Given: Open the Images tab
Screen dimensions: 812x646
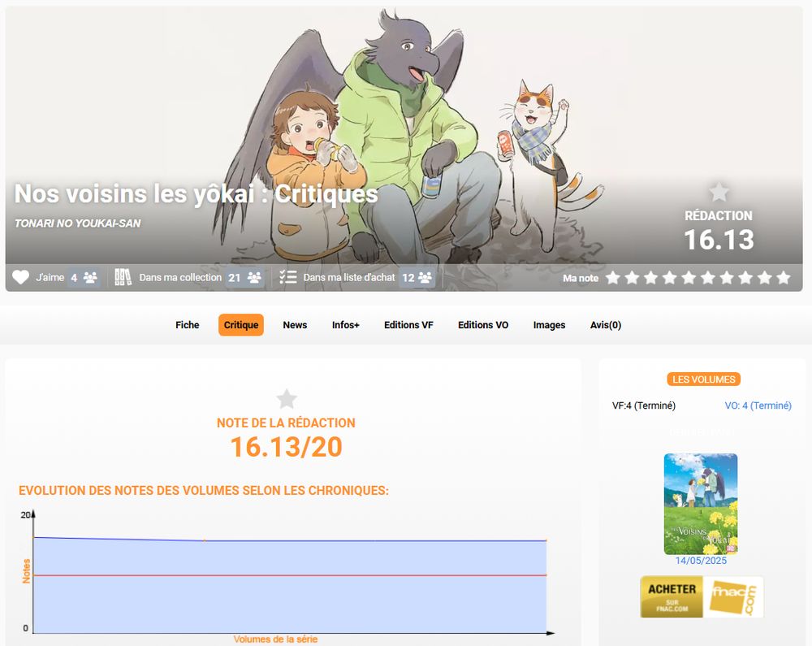Looking at the screenshot, I should 549,325.
